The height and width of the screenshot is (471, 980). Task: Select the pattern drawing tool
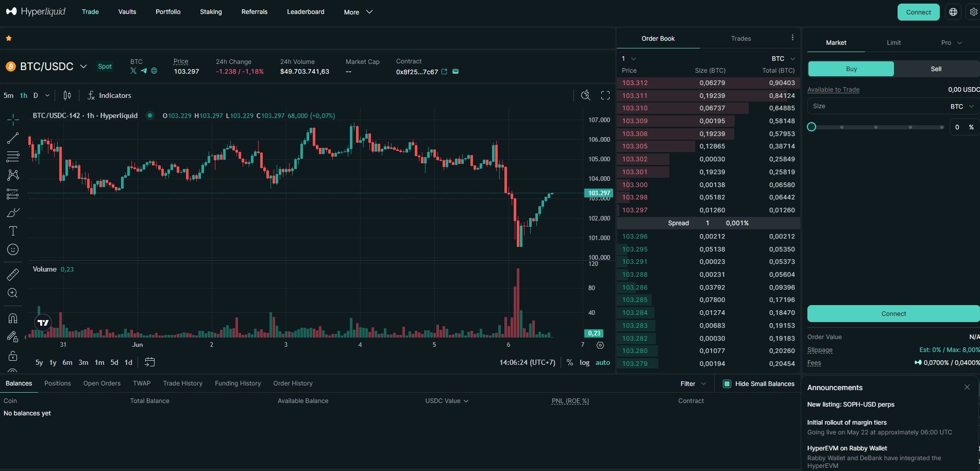(x=13, y=175)
